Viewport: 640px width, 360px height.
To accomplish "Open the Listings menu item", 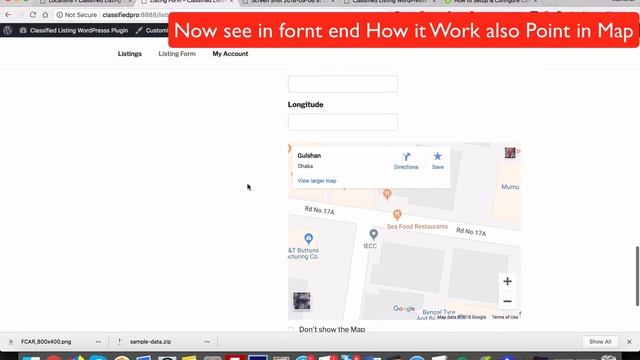I will coord(130,53).
